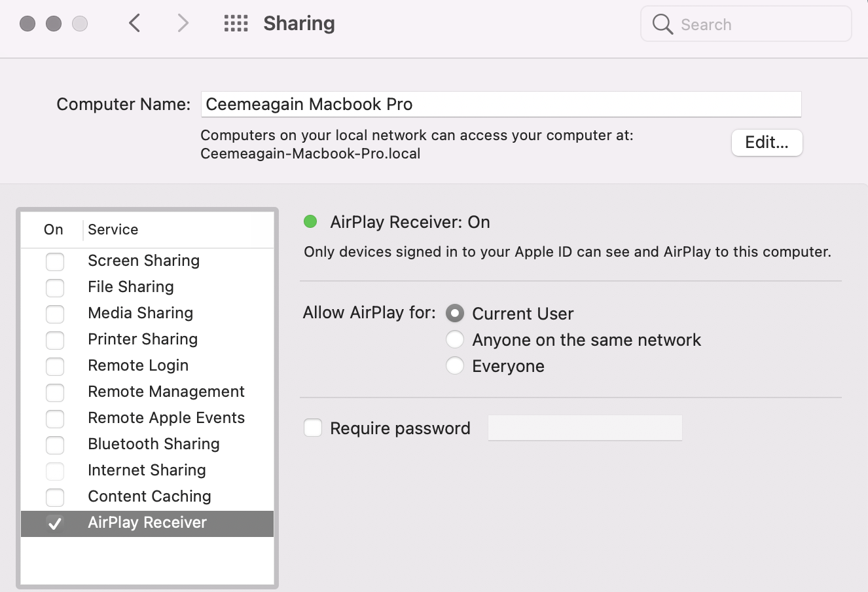Select Printer Sharing service row

[x=143, y=339]
